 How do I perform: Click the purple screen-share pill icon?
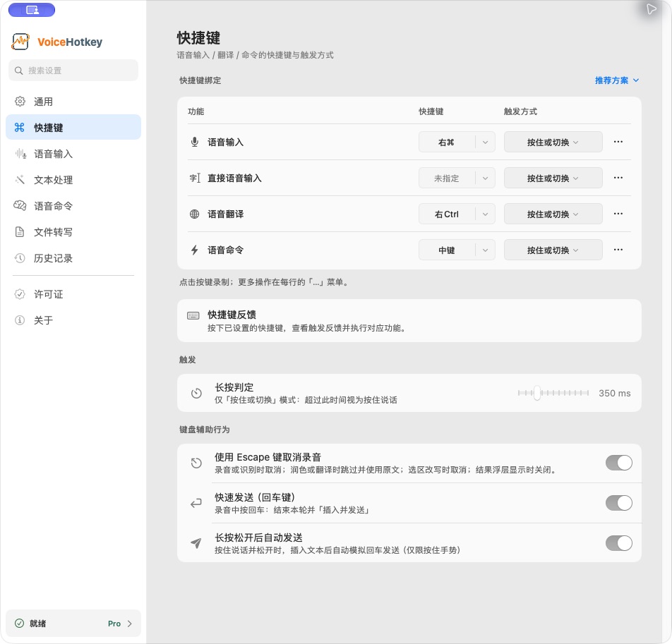(32, 10)
